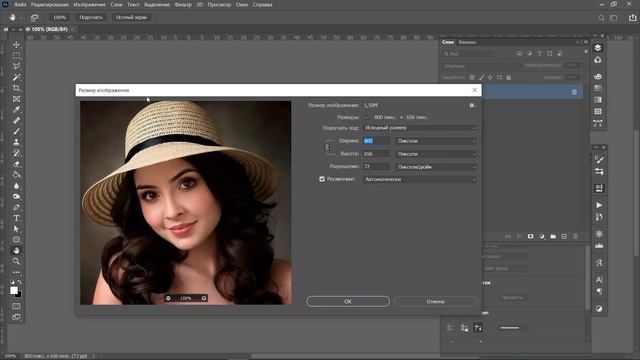Select the Eraser tool

click(16, 164)
